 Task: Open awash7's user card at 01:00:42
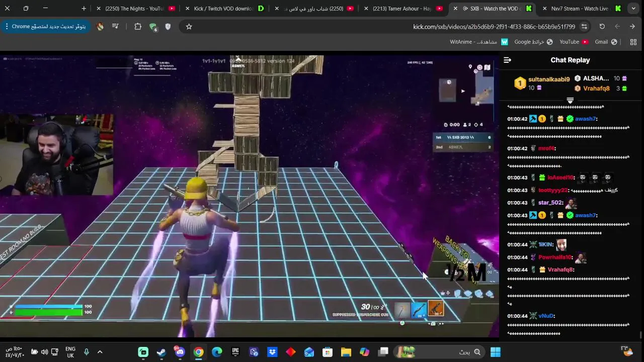pyautogui.click(x=586, y=119)
